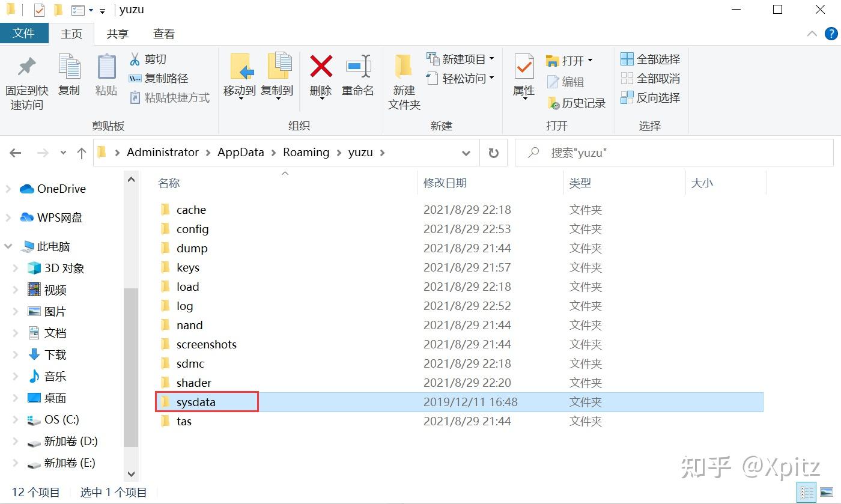Screen dimensions: 841x504
Task: Click the Pin to Quick Access icon
Action: coord(26,68)
